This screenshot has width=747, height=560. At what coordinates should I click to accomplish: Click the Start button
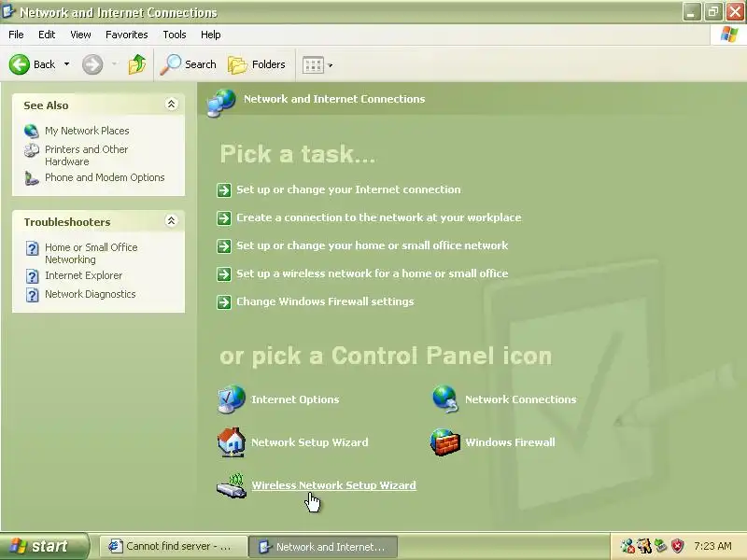coord(45,547)
